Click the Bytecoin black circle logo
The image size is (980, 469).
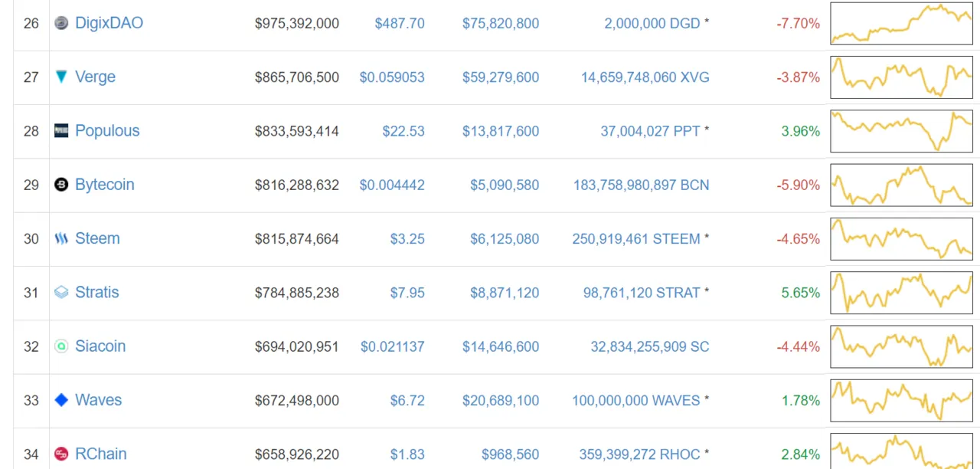(61, 185)
